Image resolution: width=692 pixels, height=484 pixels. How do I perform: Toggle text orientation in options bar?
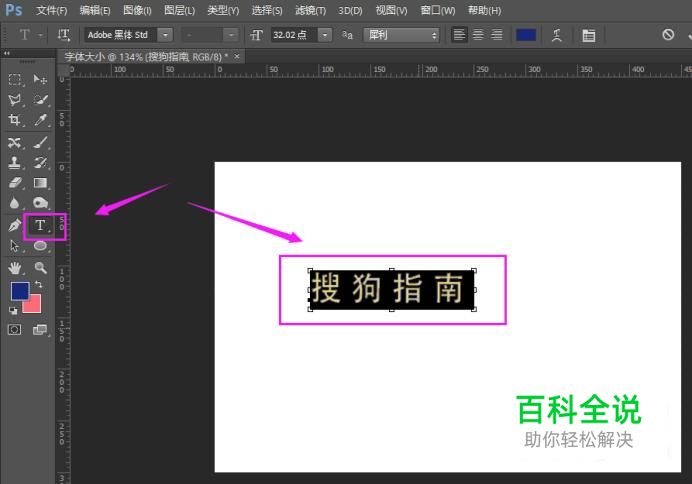click(64, 35)
